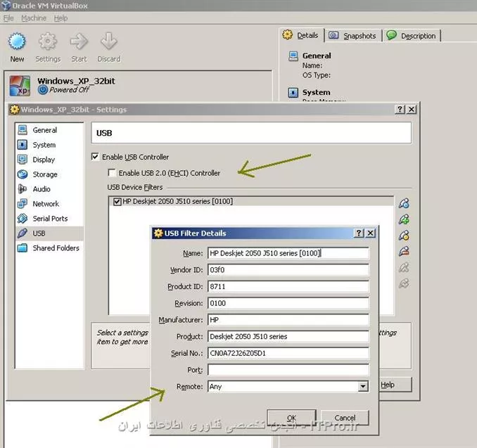Select Audio settings category

(x=49, y=189)
